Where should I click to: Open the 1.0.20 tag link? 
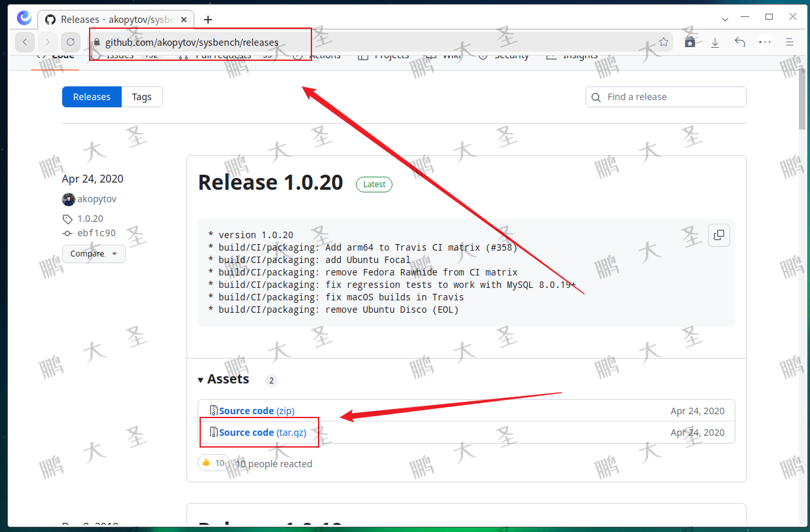[x=90, y=219]
